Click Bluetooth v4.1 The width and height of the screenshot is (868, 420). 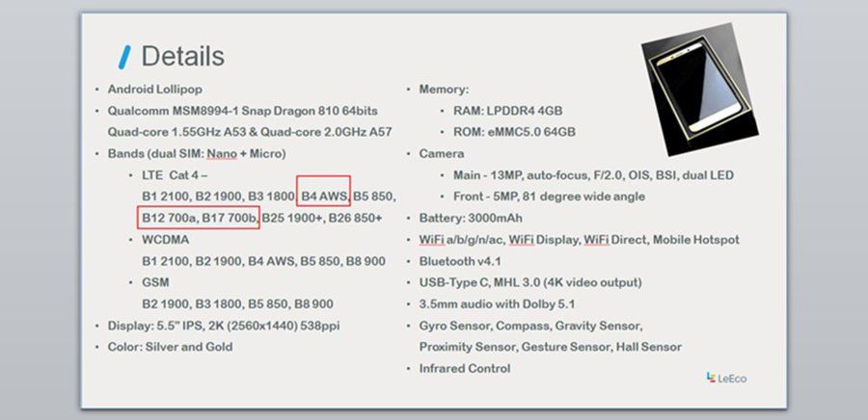460,261
